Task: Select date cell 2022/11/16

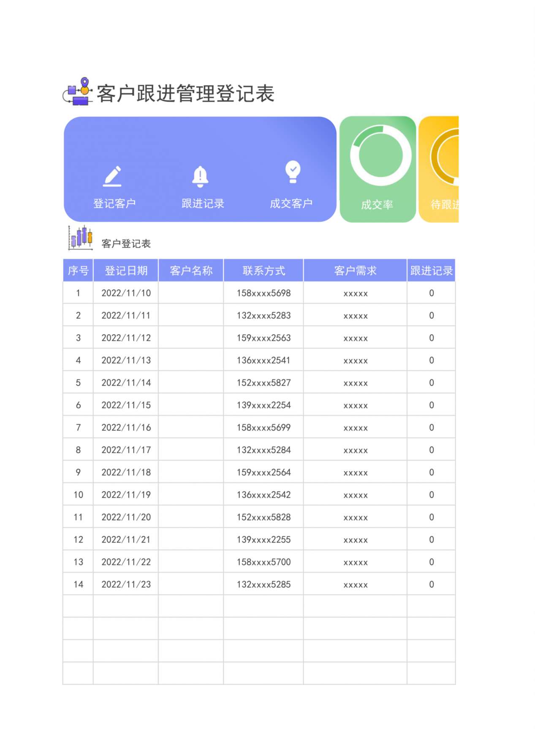Action: point(126,427)
